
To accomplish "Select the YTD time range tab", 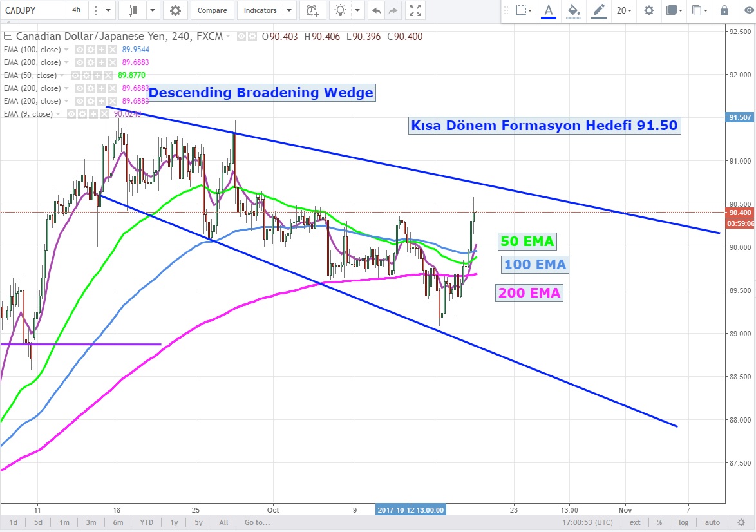I will pyautogui.click(x=146, y=522).
